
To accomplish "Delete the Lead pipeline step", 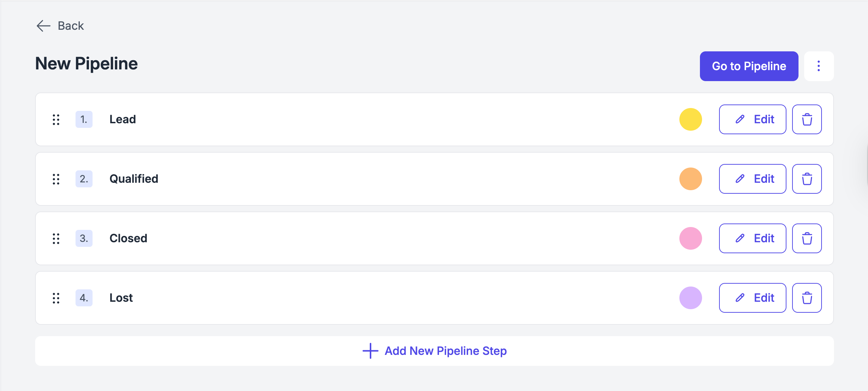I will point(807,119).
